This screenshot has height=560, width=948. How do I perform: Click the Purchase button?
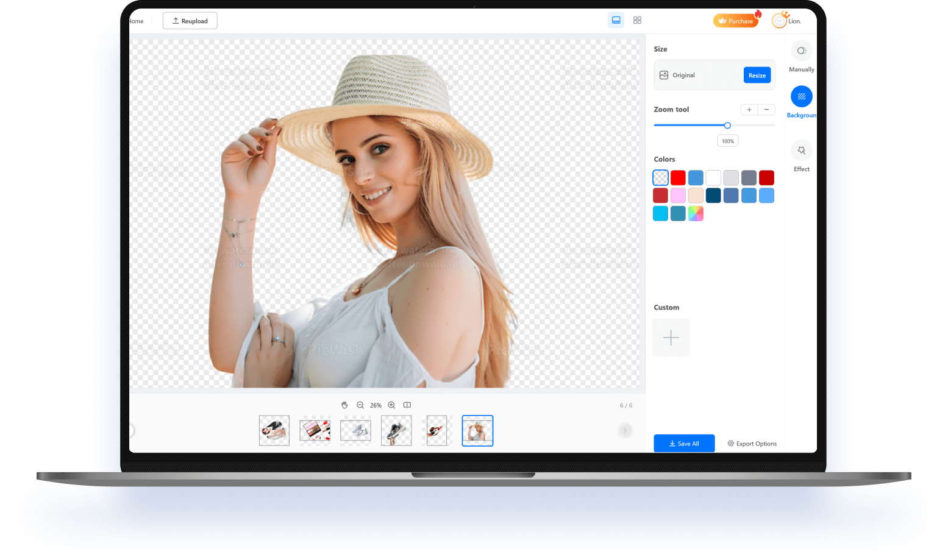click(x=736, y=20)
